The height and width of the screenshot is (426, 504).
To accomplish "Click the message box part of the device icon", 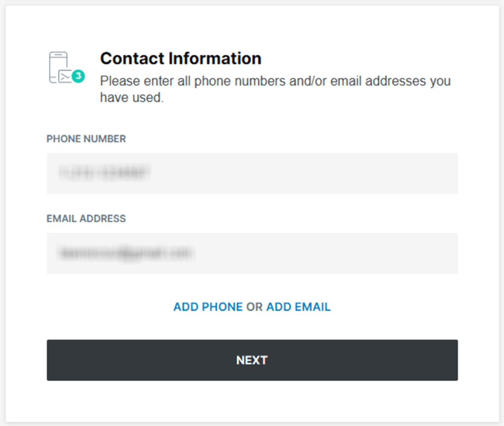I will [65, 77].
